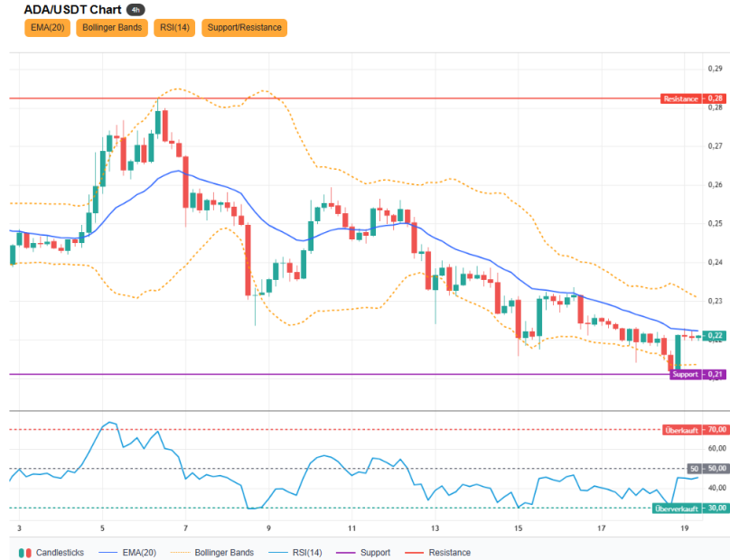
Task: Click the red Resistance legend line swatch
Action: [415, 553]
